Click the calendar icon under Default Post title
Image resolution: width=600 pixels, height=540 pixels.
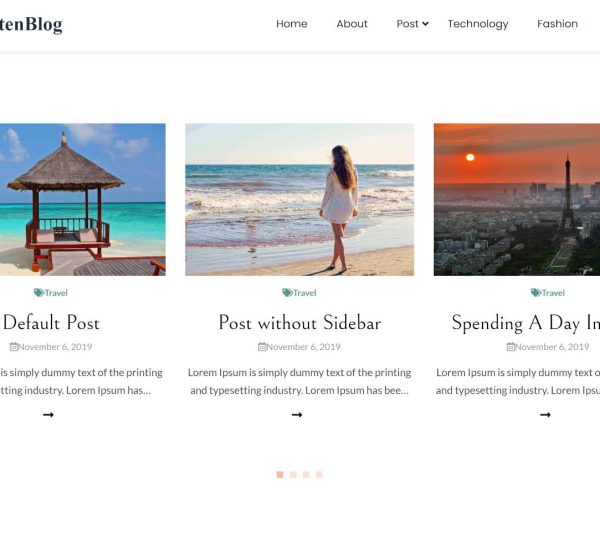[x=14, y=347]
